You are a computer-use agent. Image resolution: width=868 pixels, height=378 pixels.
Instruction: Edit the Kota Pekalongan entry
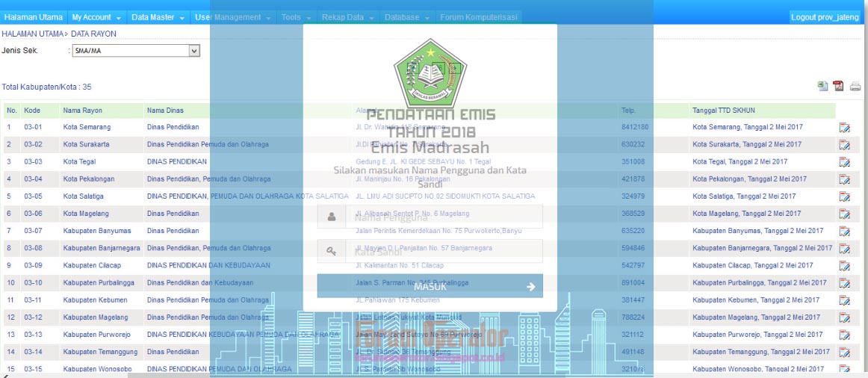[845, 179]
